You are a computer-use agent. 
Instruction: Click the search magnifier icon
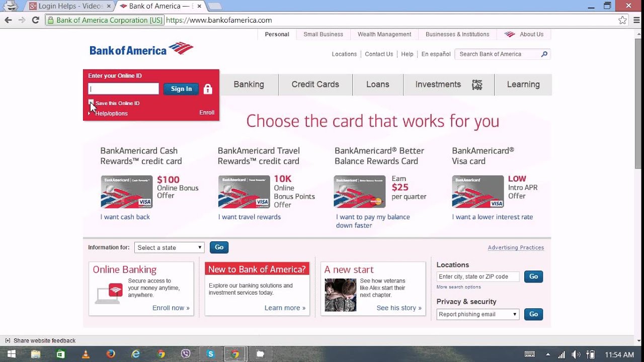click(x=544, y=54)
